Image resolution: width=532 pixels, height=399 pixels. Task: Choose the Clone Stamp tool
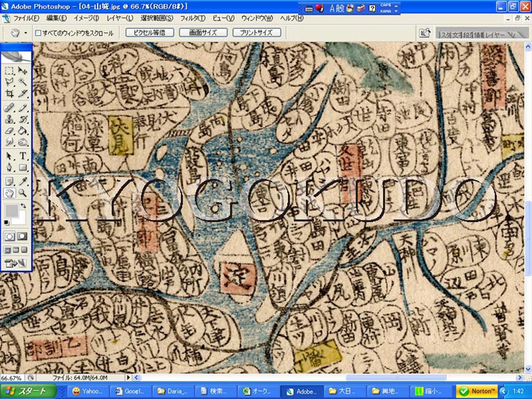tap(9, 119)
